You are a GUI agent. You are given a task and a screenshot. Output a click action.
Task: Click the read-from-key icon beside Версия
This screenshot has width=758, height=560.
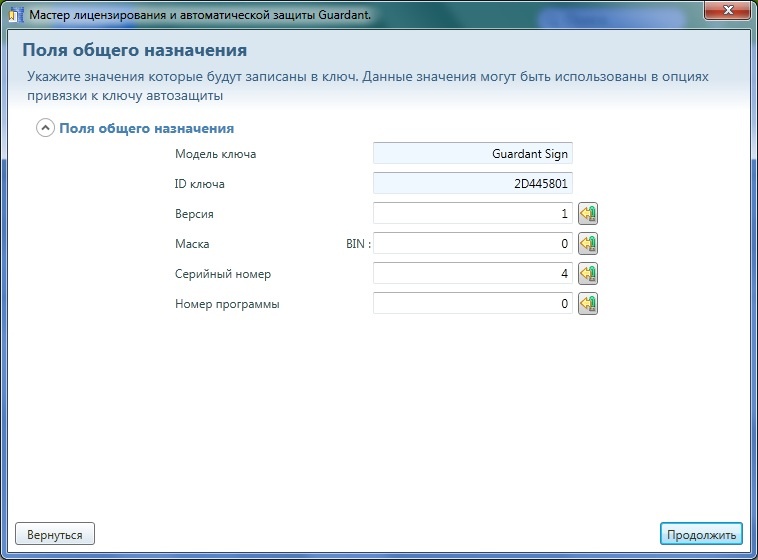[588, 214]
